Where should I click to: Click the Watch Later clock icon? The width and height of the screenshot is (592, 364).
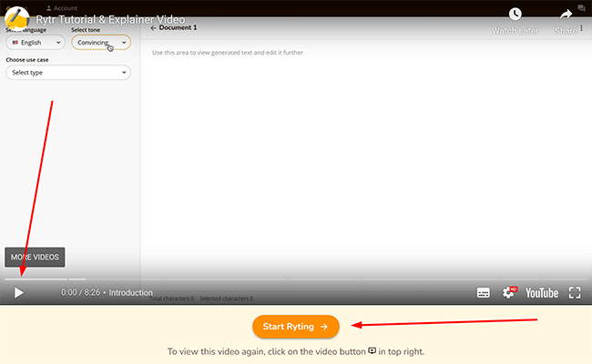(515, 15)
